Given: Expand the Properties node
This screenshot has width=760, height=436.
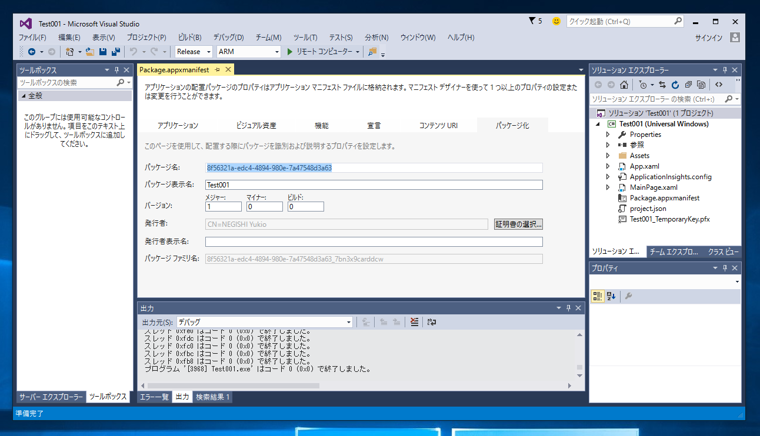Looking at the screenshot, I should [x=608, y=135].
